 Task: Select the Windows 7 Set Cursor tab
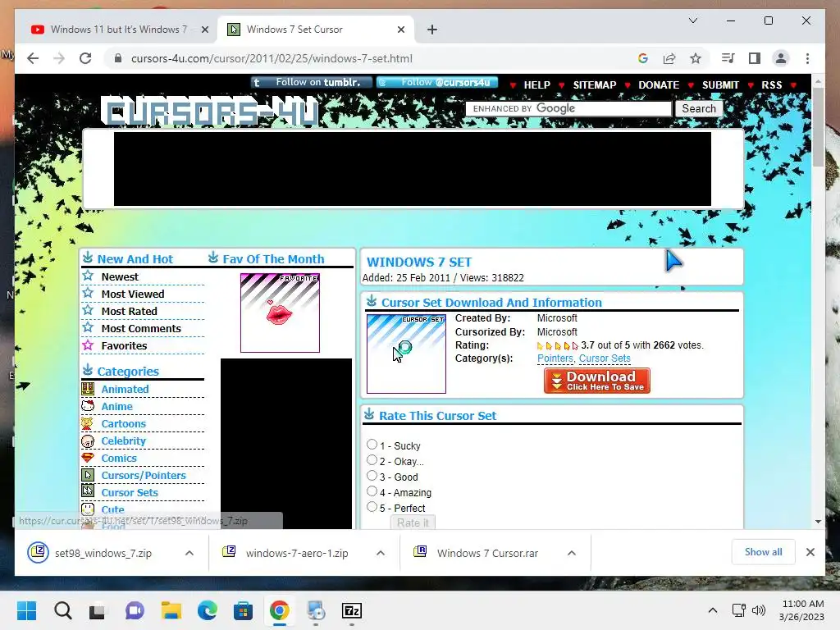tap(316, 30)
